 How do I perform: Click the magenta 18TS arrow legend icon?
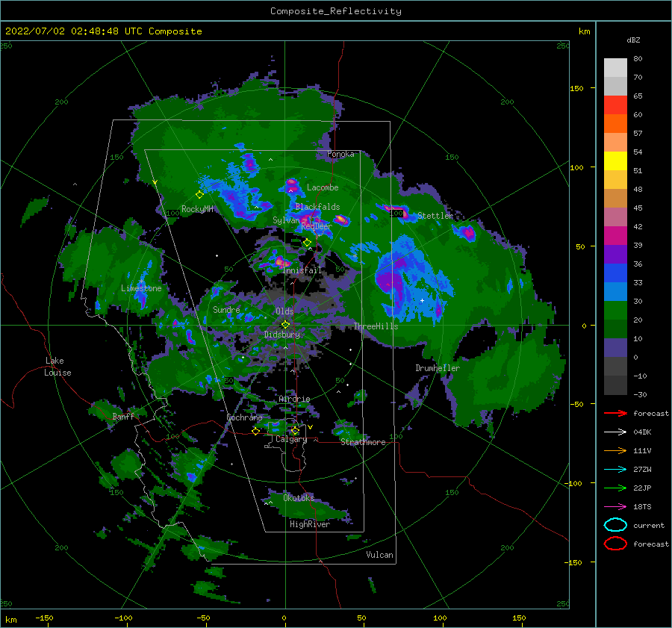pos(615,507)
